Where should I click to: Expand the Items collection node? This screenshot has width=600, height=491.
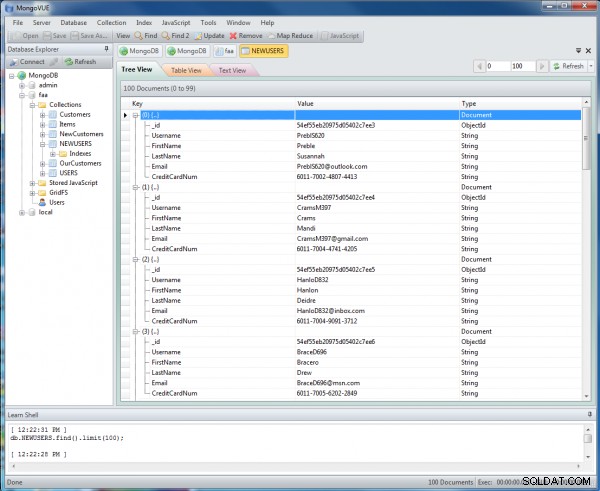(42, 124)
